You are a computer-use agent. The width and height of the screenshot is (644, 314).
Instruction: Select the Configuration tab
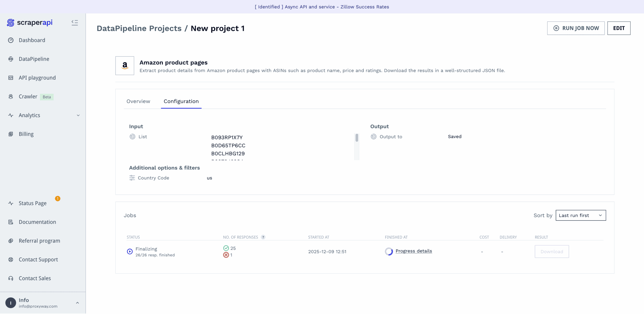(181, 101)
